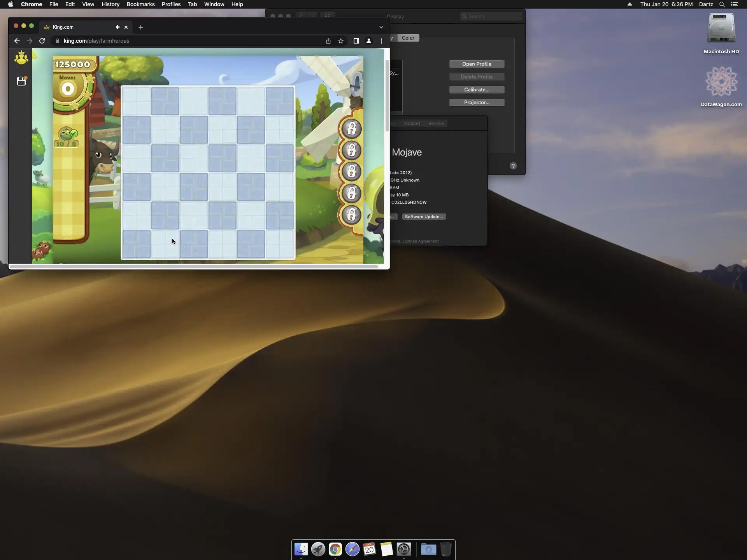Open System Preferences from the Dock
Image resolution: width=747 pixels, height=560 pixels.
tap(404, 549)
